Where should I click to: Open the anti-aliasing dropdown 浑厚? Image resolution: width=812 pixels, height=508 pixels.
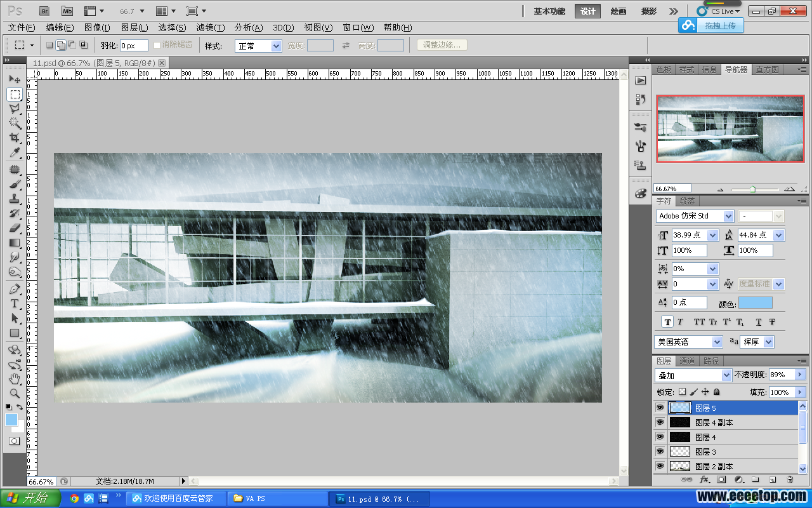pyautogui.click(x=758, y=342)
